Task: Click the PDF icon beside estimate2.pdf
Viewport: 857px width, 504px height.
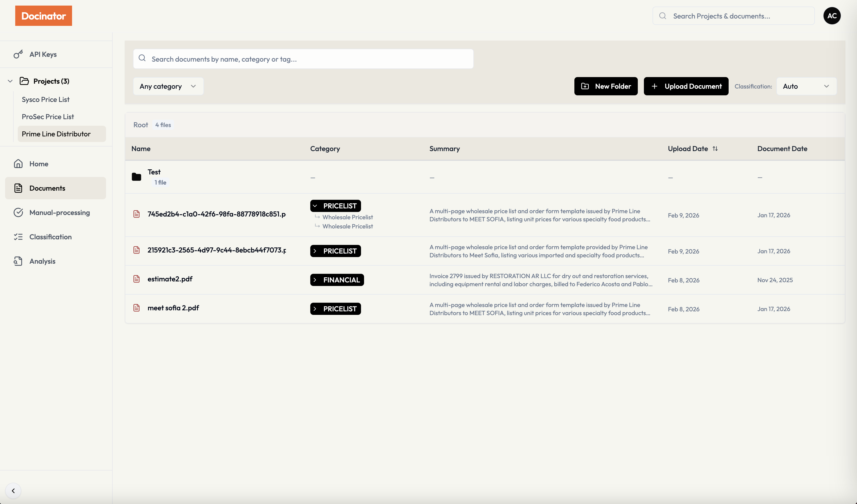Action: coord(136,279)
